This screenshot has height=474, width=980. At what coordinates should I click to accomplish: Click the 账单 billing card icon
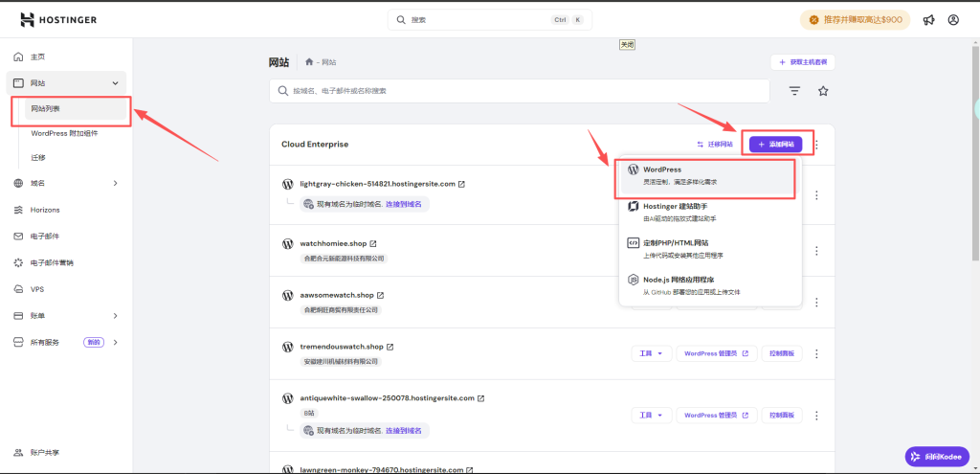19,316
